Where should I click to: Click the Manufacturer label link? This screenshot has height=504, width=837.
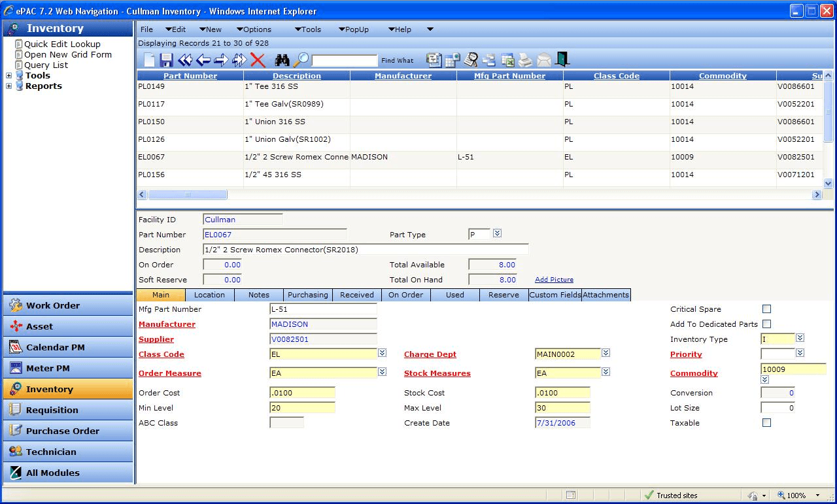click(167, 324)
